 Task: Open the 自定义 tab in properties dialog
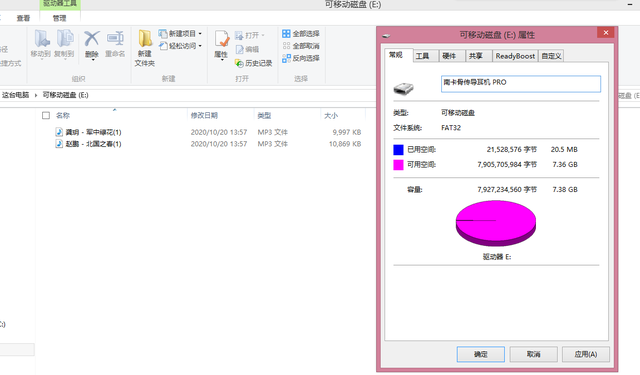(551, 56)
